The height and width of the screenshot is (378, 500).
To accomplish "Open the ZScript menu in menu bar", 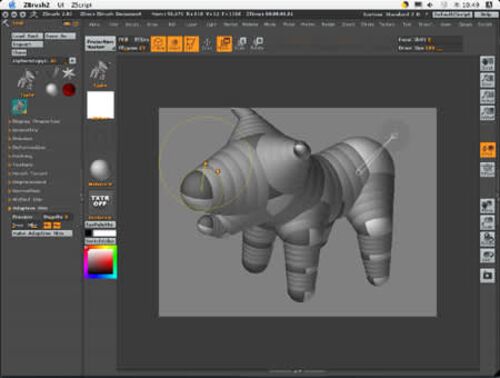I will [x=81, y=5].
